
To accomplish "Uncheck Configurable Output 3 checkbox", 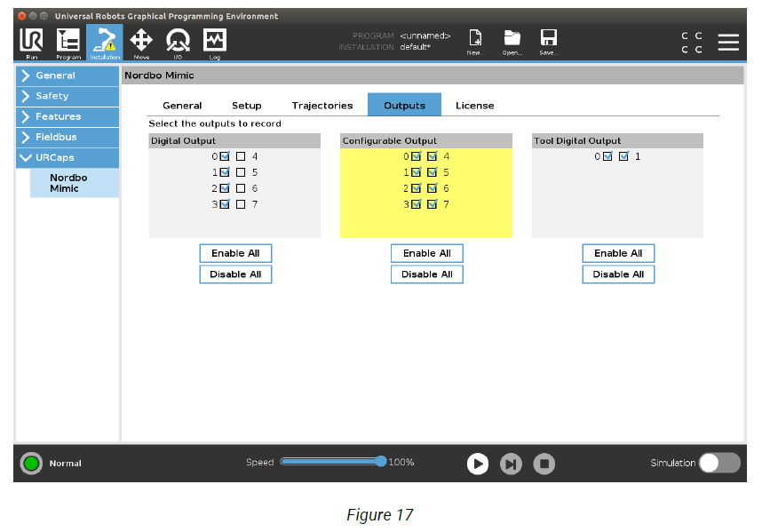I will point(417,204).
